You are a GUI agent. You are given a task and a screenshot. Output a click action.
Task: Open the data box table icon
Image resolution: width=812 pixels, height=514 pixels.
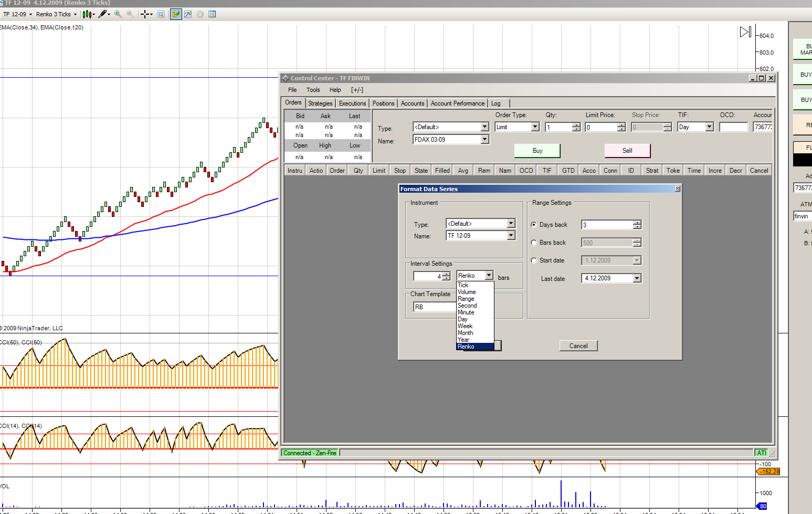coord(212,14)
